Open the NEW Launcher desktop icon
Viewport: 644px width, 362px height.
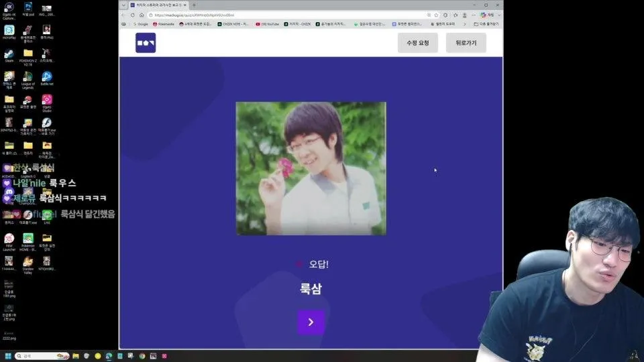[9, 242]
